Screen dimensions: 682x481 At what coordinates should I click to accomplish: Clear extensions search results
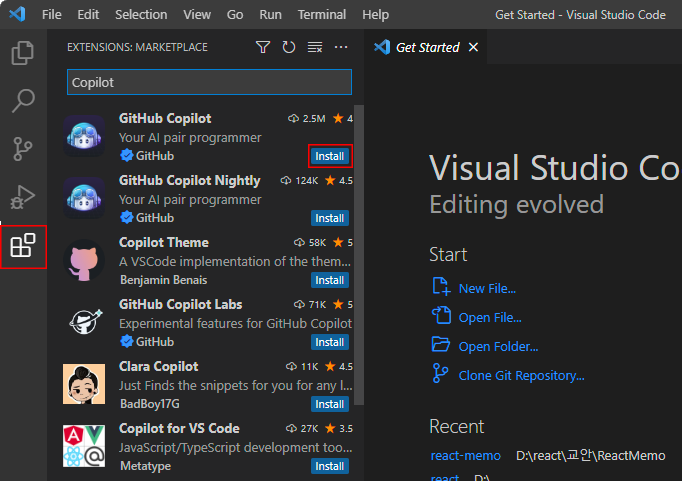point(315,47)
